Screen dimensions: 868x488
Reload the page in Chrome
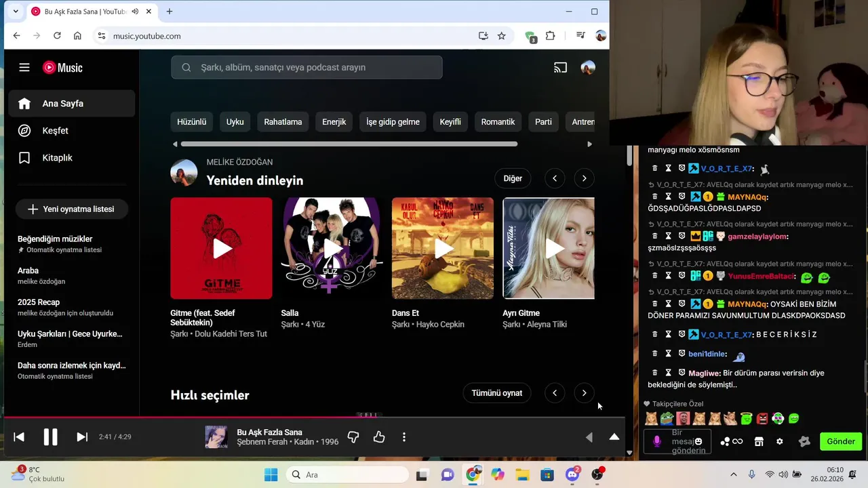coord(57,36)
